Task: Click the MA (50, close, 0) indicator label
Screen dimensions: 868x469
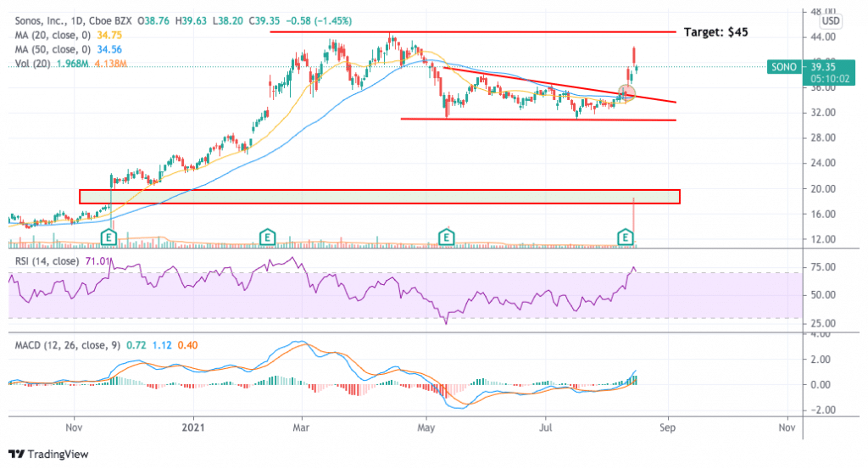Action: (x=53, y=49)
